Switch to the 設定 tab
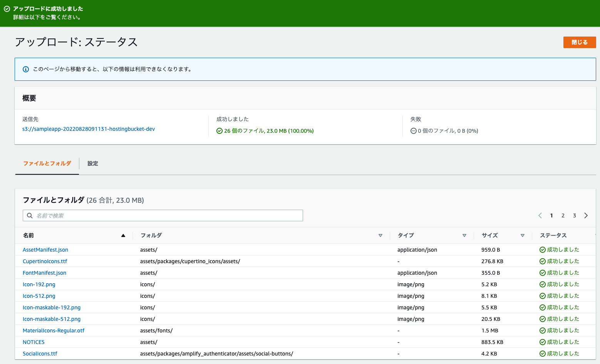Viewport: 600px width, 364px height. coord(93,164)
